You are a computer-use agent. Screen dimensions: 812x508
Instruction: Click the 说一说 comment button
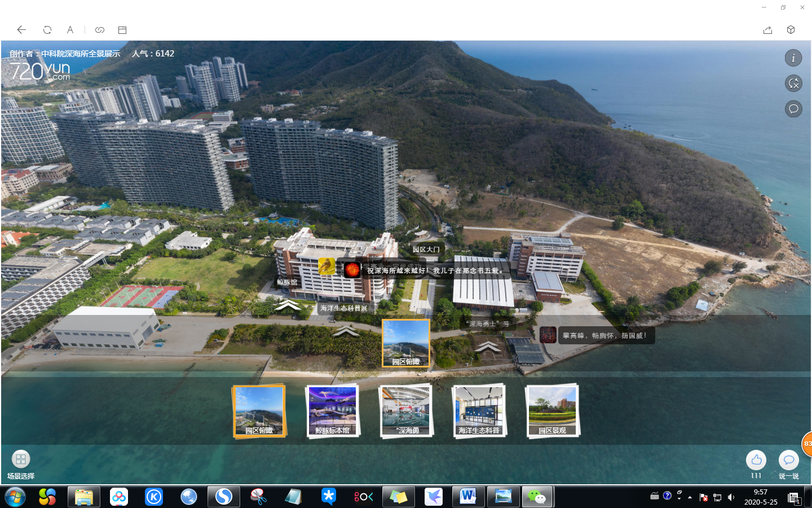788,460
